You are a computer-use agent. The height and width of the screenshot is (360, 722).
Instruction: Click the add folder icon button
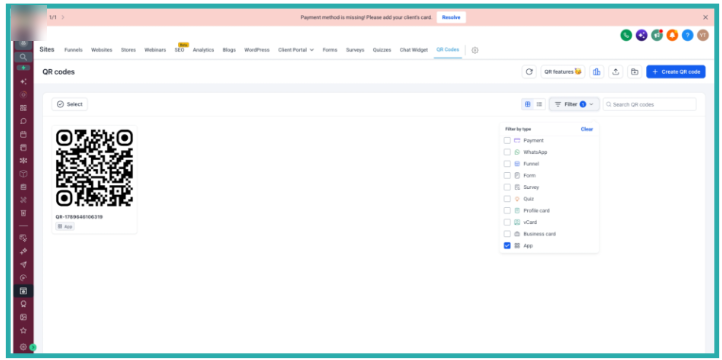(635, 72)
